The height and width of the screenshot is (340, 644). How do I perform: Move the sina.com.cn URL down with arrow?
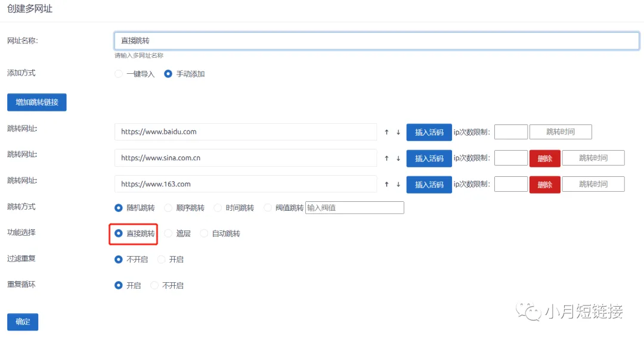click(x=398, y=158)
